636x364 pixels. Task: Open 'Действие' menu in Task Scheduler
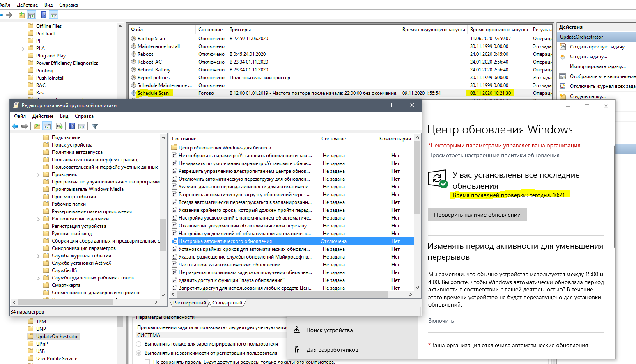pos(28,5)
